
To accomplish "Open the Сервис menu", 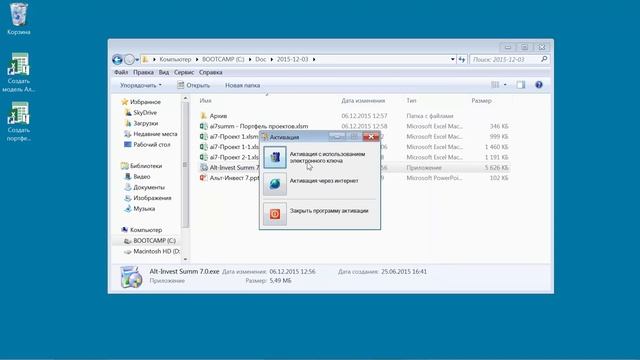I will click(184, 72).
